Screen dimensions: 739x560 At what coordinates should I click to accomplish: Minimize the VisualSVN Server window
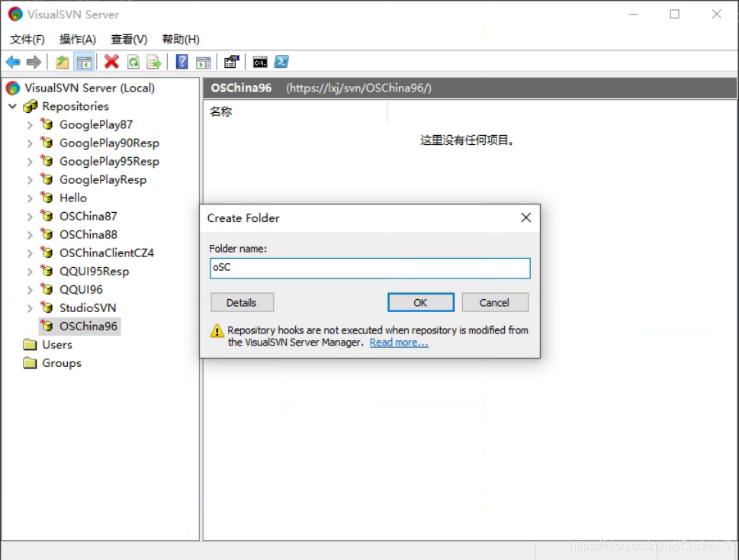(x=633, y=14)
